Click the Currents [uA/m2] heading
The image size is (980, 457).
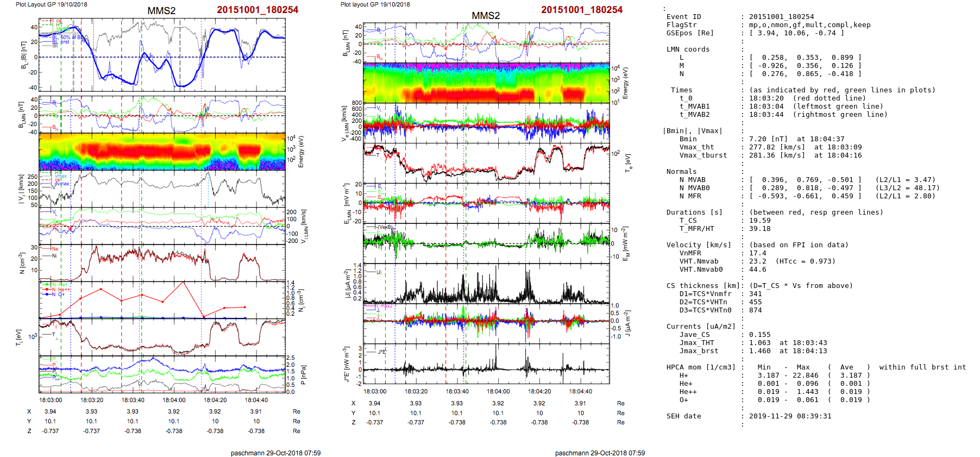click(701, 327)
